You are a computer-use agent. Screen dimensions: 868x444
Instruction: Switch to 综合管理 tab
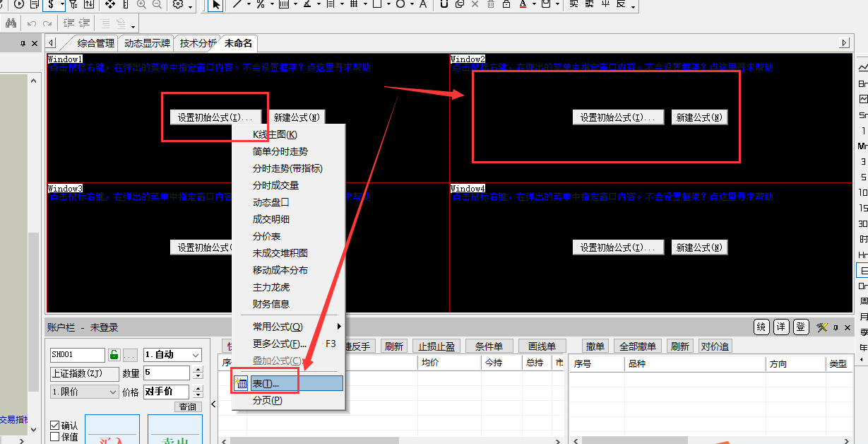pyautogui.click(x=95, y=43)
